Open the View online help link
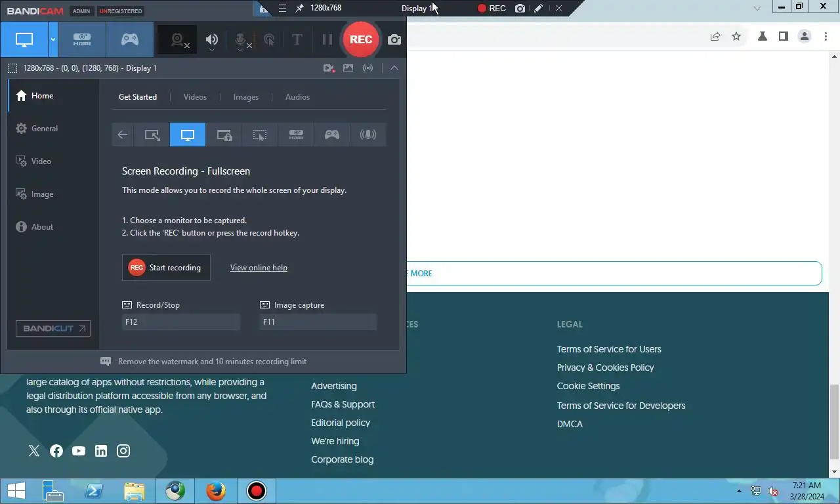Image resolution: width=840 pixels, height=504 pixels. pyautogui.click(x=259, y=268)
